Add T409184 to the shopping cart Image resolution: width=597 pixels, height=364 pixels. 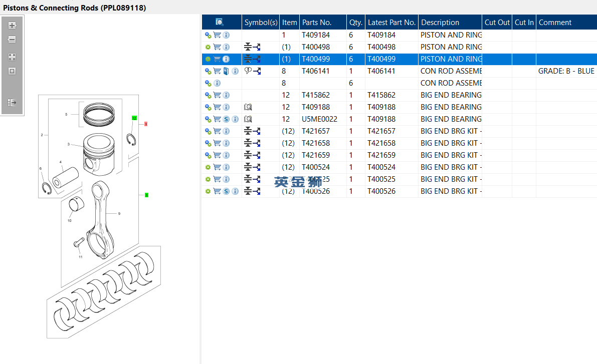point(217,35)
